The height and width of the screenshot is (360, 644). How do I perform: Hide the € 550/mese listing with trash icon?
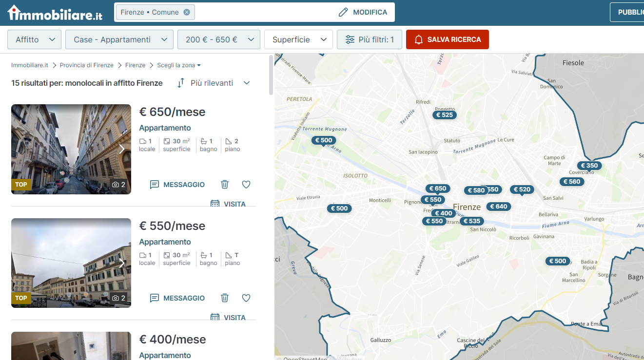click(225, 298)
